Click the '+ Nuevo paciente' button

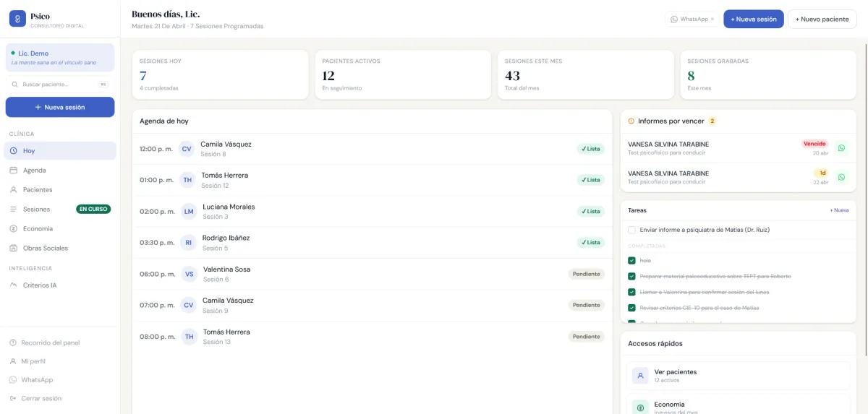coord(822,20)
